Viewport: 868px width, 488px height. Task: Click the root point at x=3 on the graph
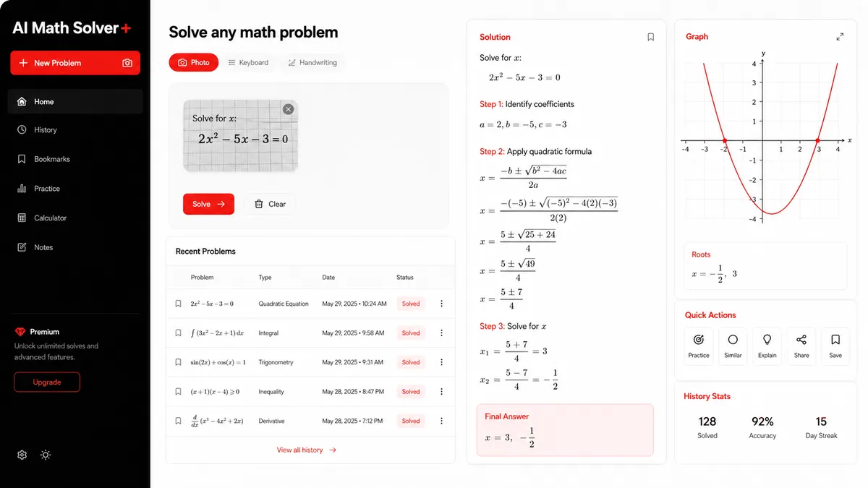tap(818, 141)
